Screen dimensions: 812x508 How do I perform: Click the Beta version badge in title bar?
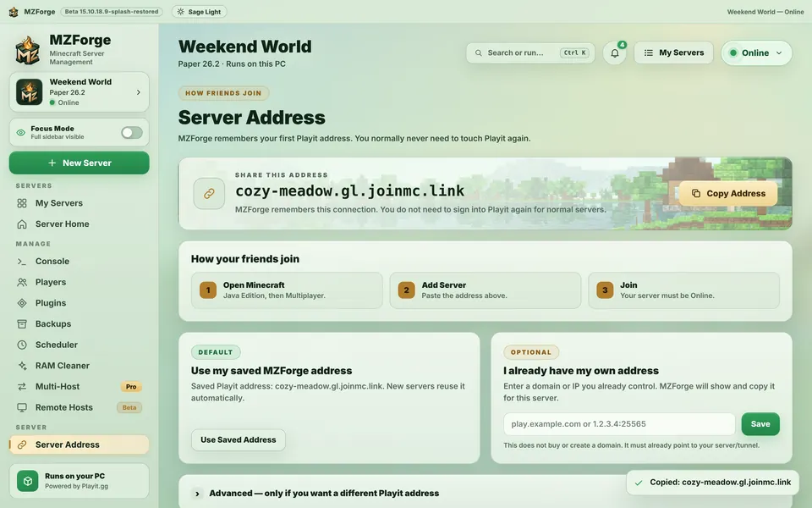click(x=112, y=11)
